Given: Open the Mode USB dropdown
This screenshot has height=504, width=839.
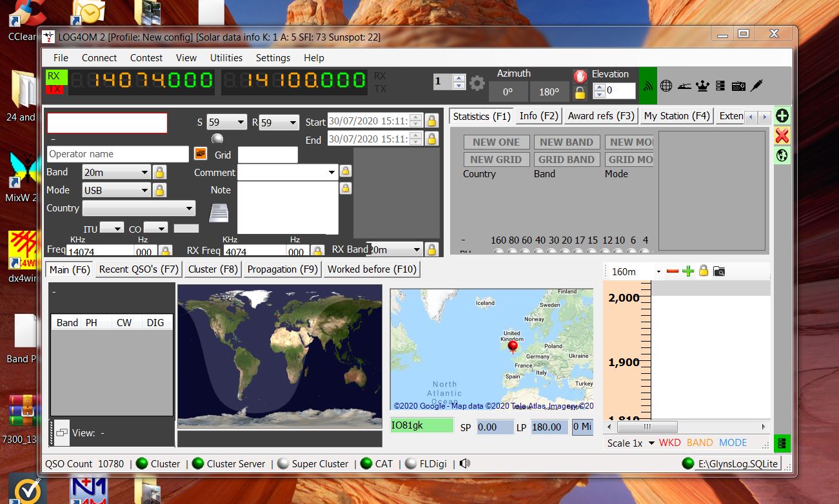Looking at the screenshot, I should (x=144, y=190).
